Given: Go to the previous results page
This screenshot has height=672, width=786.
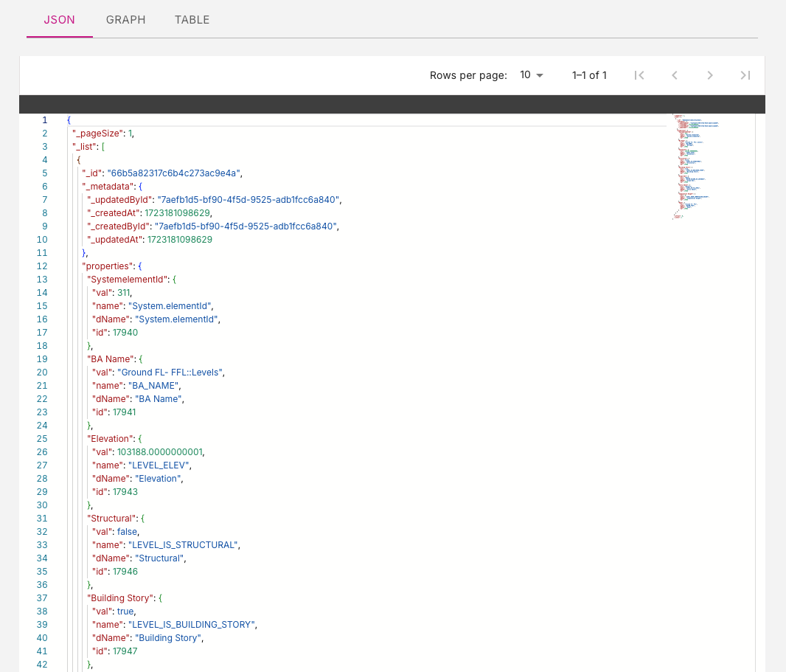Looking at the screenshot, I should pos(674,75).
